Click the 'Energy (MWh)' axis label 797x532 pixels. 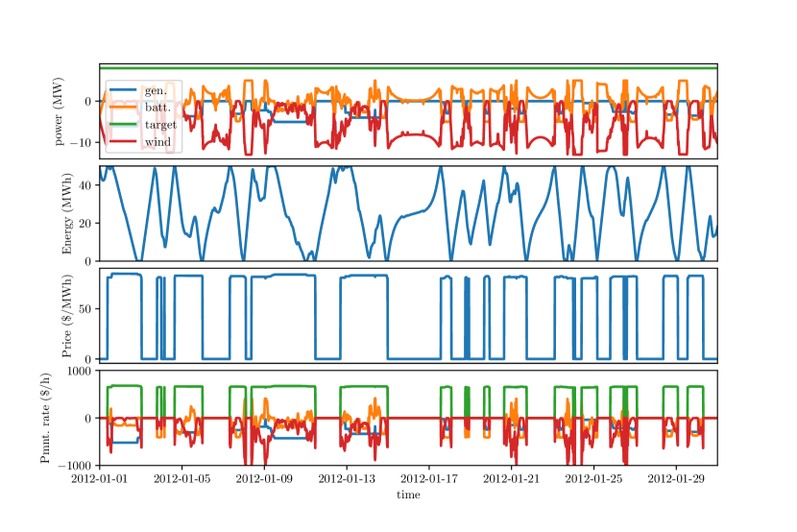coord(66,214)
